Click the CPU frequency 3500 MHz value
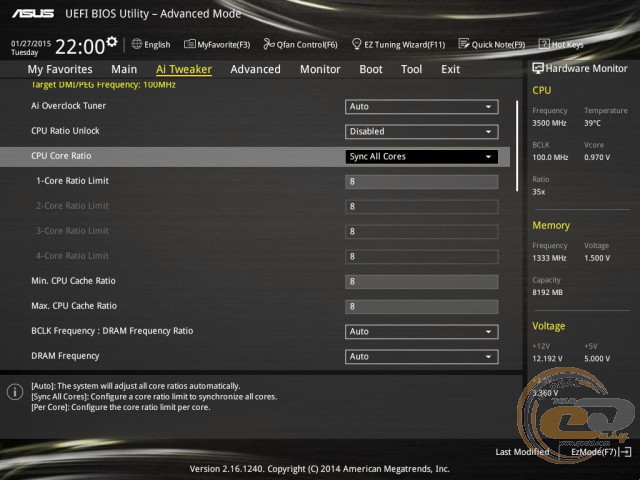Image resolution: width=640 pixels, height=480 pixels. pos(549,123)
